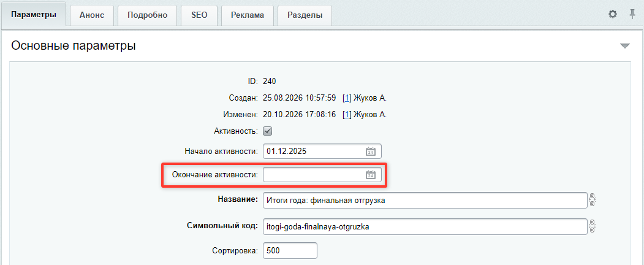Click the link icon beside Символьный код field
This screenshot has width=644, height=265.
coord(592,226)
